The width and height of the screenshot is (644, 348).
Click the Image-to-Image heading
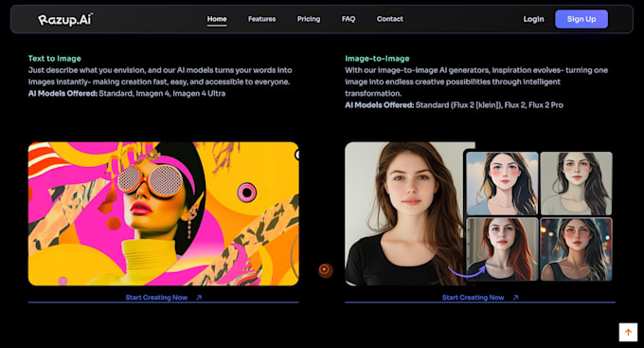(x=377, y=59)
